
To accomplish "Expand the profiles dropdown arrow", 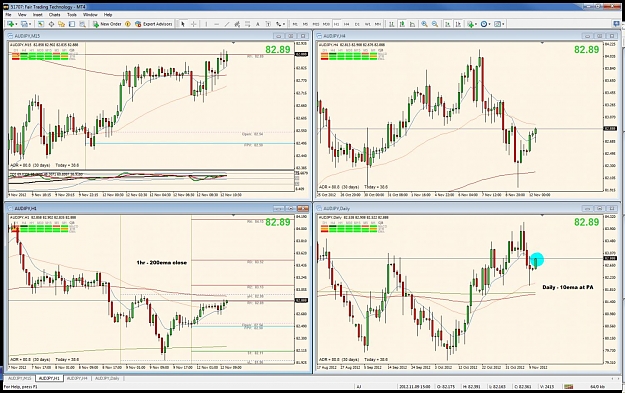I will pos(30,24).
